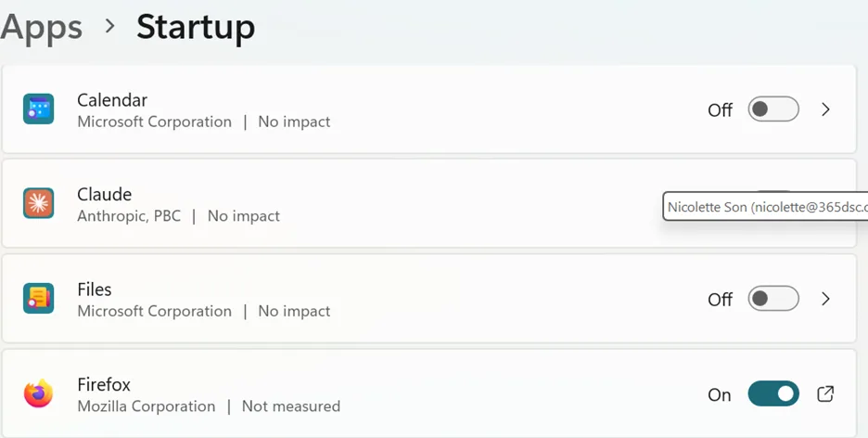
Task: Click the breadcrumb arrow after Apps
Action: click(110, 25)
